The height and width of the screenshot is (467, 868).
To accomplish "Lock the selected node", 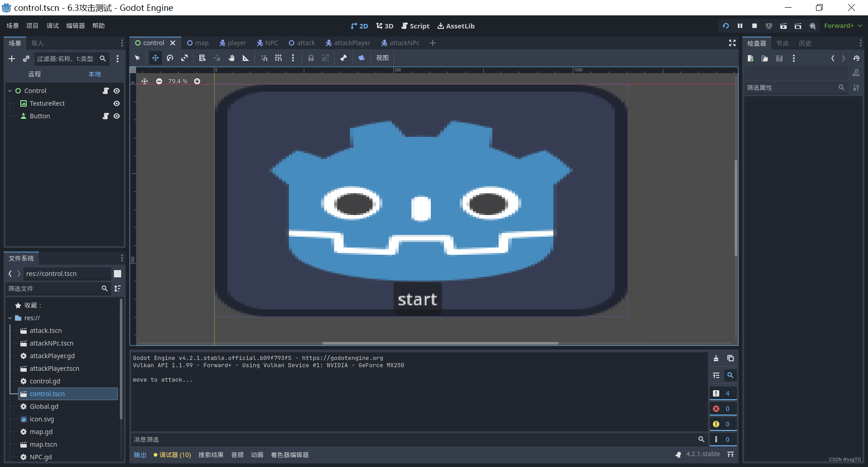I will pyautogui.click(x=311, y=58).
